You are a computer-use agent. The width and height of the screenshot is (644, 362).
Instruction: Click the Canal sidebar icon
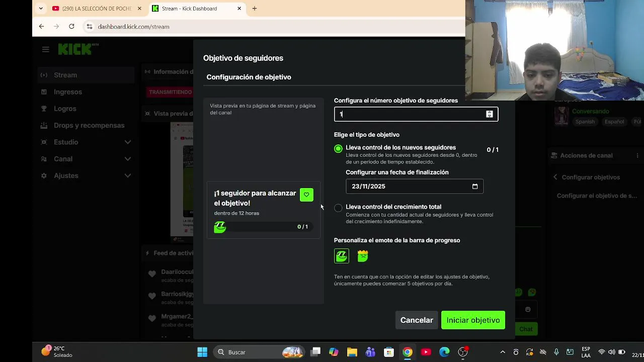(x=44, y=159)
